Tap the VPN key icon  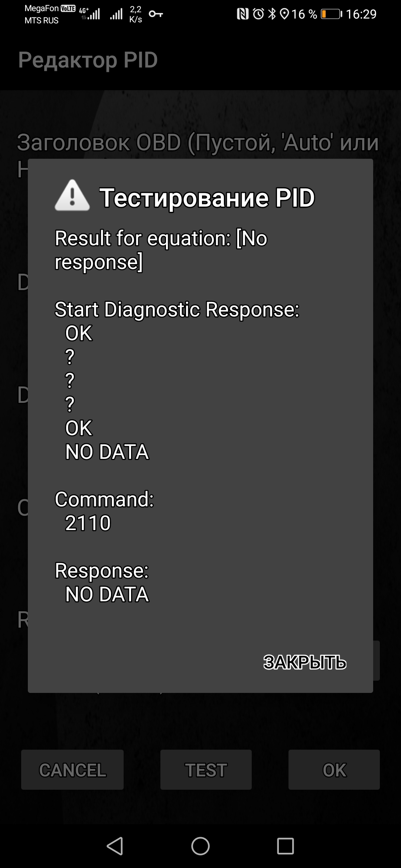[x=156, y=14]
